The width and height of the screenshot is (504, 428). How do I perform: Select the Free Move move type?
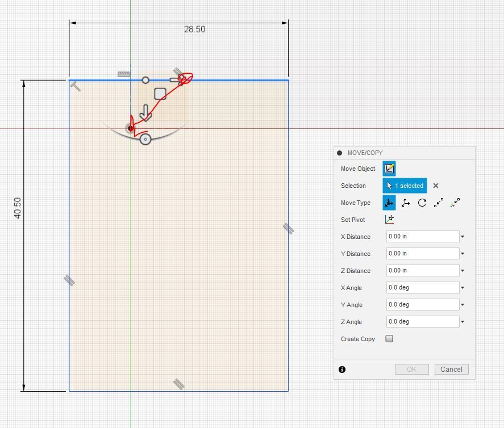[x=389, y=203]
